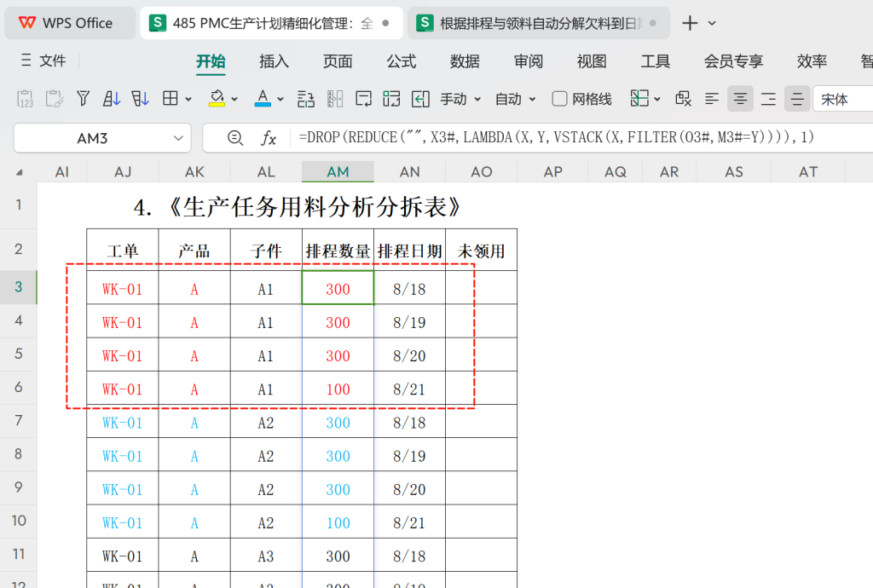Click the A3 子件 cell in row 11

coord(266,556)
